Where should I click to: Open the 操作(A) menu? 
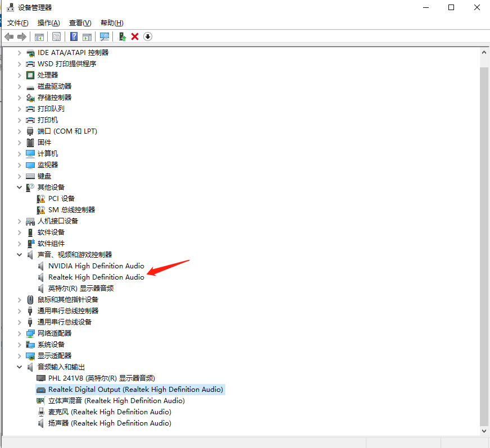tap(48, 23)
